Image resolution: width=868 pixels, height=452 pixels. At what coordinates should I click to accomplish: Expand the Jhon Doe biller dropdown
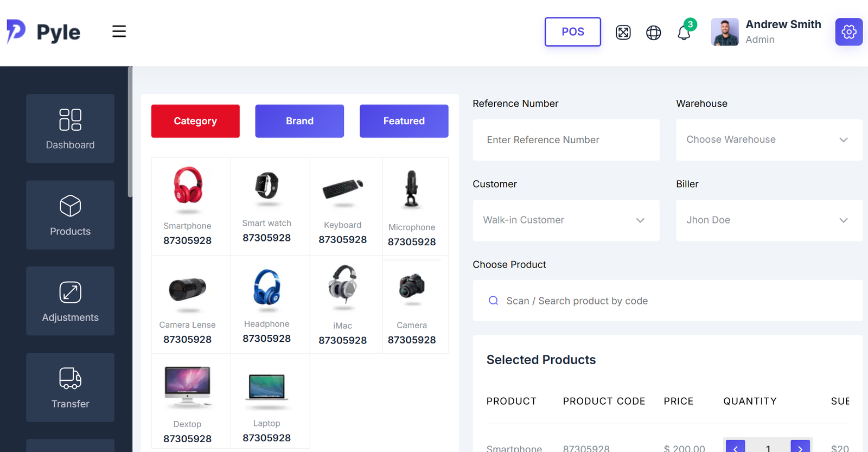point(769,220)
